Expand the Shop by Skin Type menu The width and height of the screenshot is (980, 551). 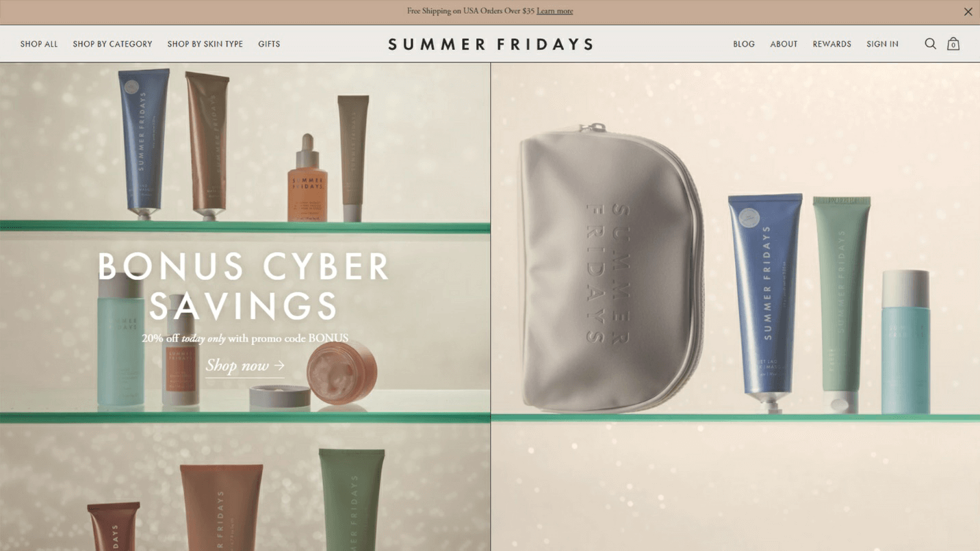click(x=205, y=44)
